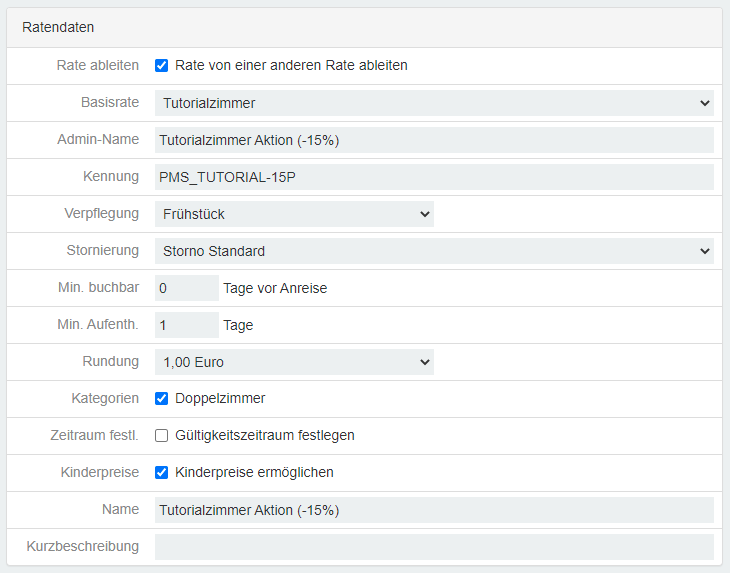
Task: Click the empty Kurzbeschreibung field
Action: coord(433,547)
